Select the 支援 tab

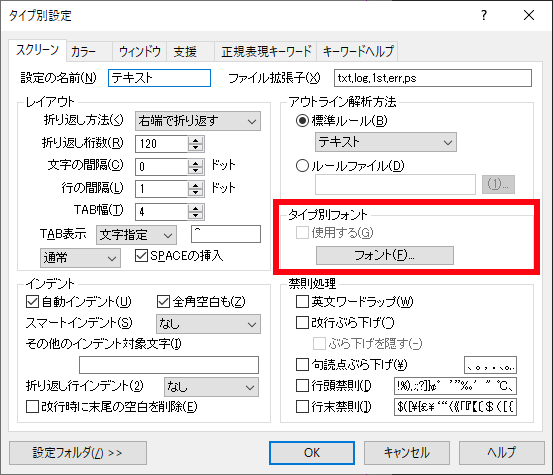pyautogui.click(x=190, y=52)
